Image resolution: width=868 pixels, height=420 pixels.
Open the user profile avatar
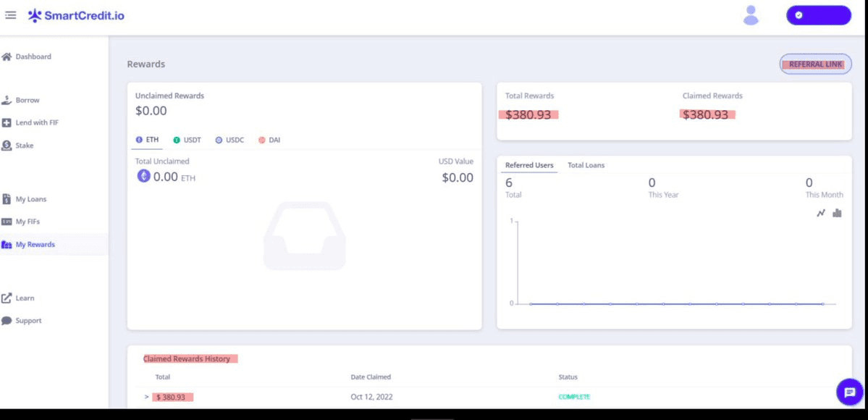751,15
